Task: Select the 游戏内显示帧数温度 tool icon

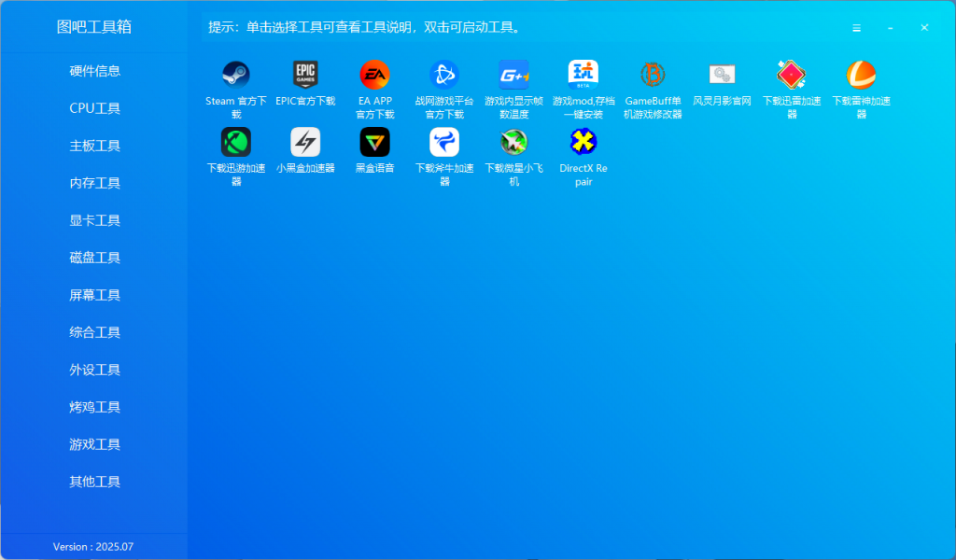Action: tap(513, 75)
